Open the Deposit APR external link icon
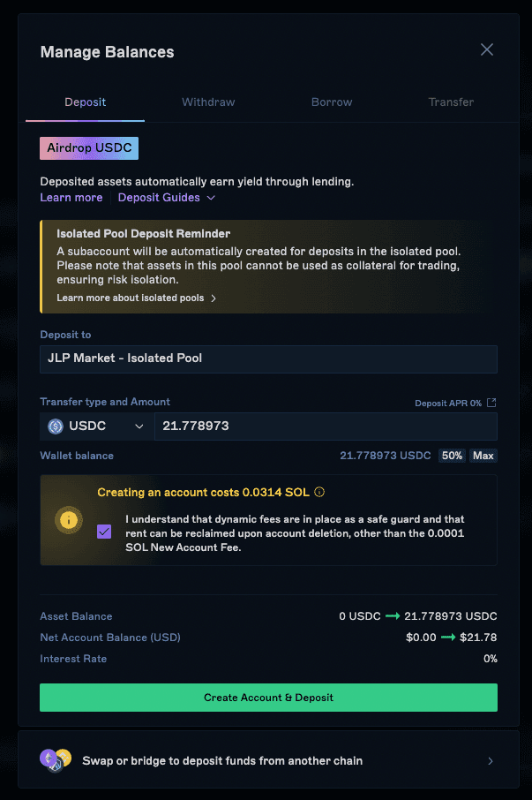The width and height of the screenshot is (532, 800). (x=491, y=403)
